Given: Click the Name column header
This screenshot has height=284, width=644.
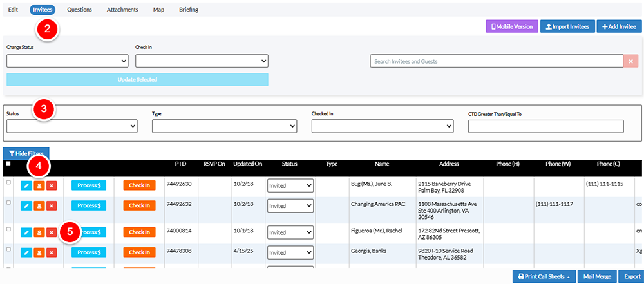Looking at the screenshot, I should coord(382,164).
